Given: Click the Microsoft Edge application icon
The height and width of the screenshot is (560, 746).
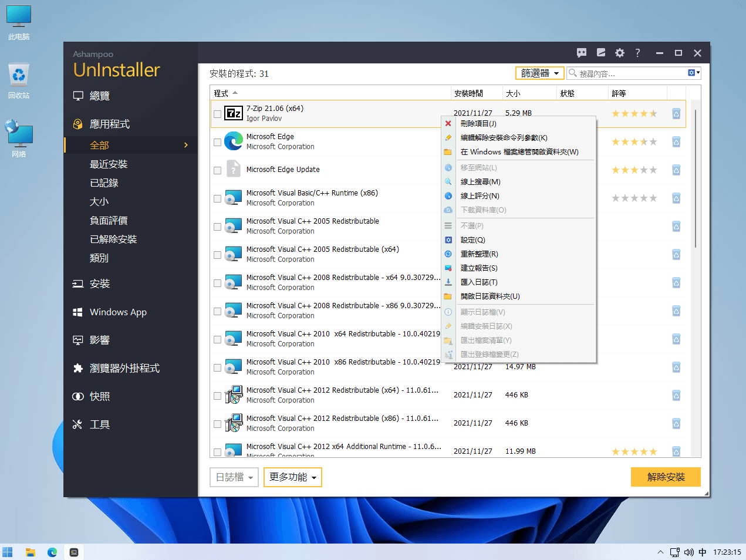Looking at the screenshot, I should [x=234, y=141].
